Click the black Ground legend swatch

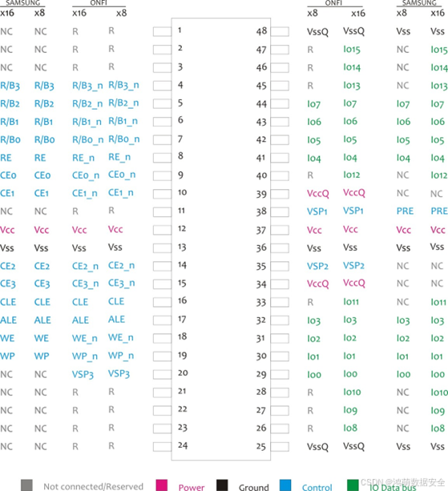coord(222,485)
